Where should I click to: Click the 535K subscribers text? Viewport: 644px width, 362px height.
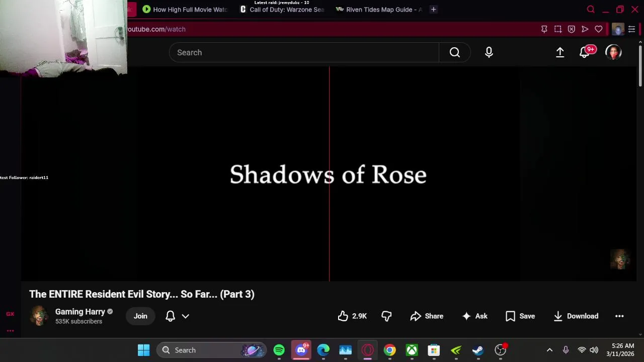tap(78, 321)
